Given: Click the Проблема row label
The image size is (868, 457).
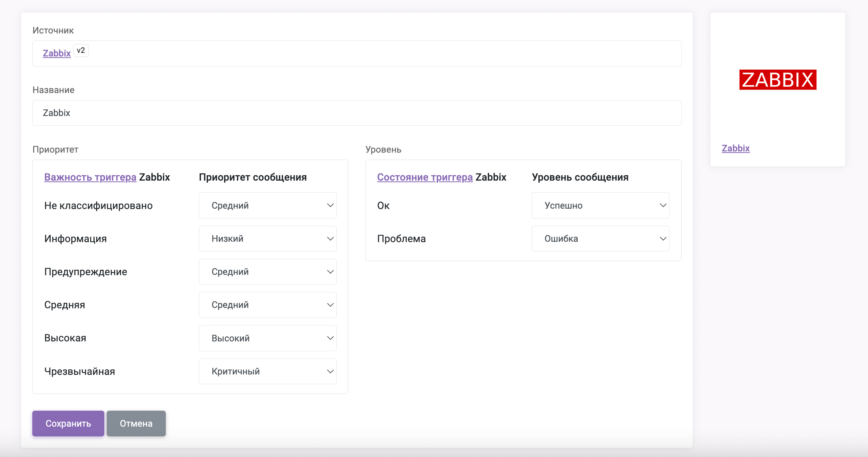Looking at the screenshot, I should [401, 239].
